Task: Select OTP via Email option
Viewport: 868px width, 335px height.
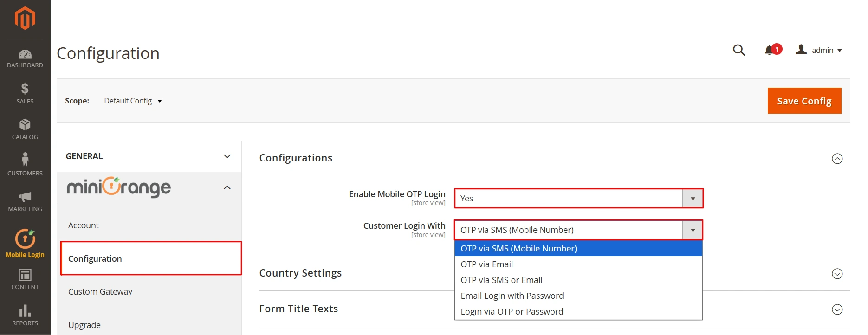Action: (x=578, y=264)
